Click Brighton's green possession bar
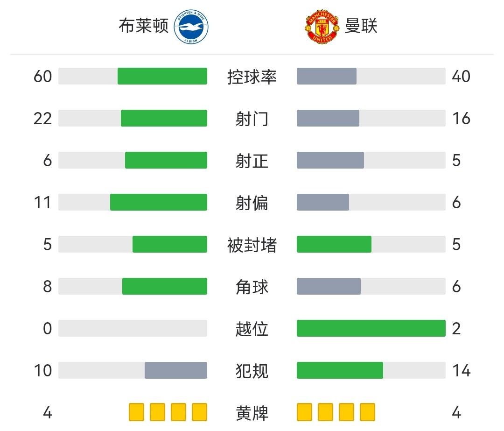Viewport: 504px width, 431px height. click(162, 76)
